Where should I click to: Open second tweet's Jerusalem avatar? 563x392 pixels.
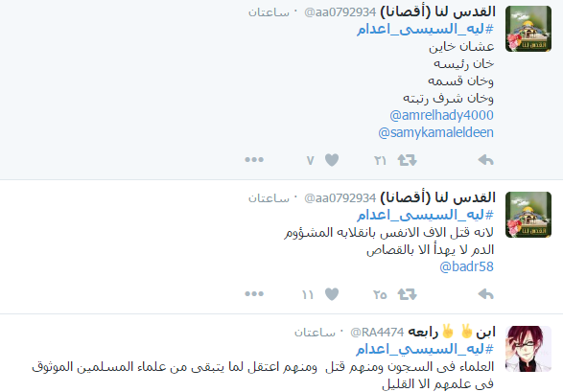coord(528,215)
